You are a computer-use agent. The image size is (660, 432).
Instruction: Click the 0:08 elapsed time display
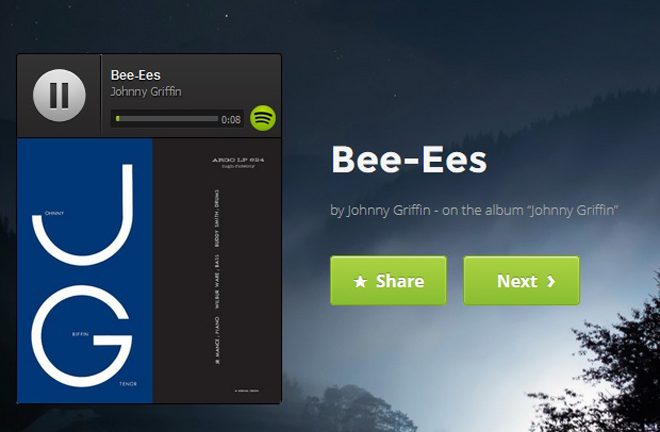coord(231,120)
